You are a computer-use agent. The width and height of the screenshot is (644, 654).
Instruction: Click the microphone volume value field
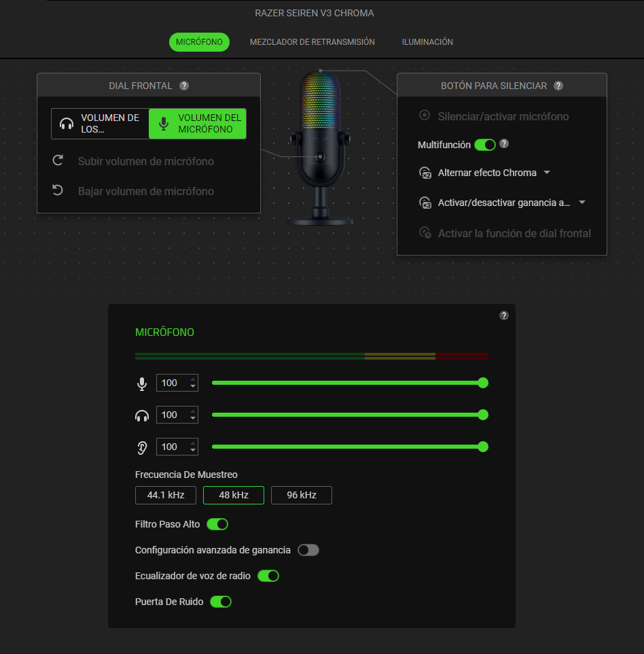coord(177,383)
